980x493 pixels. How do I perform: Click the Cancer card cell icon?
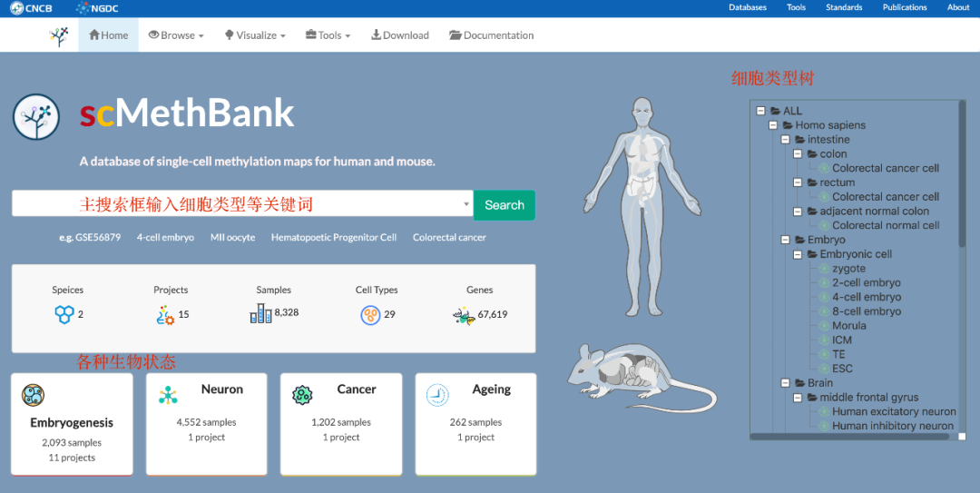point(302,395)
